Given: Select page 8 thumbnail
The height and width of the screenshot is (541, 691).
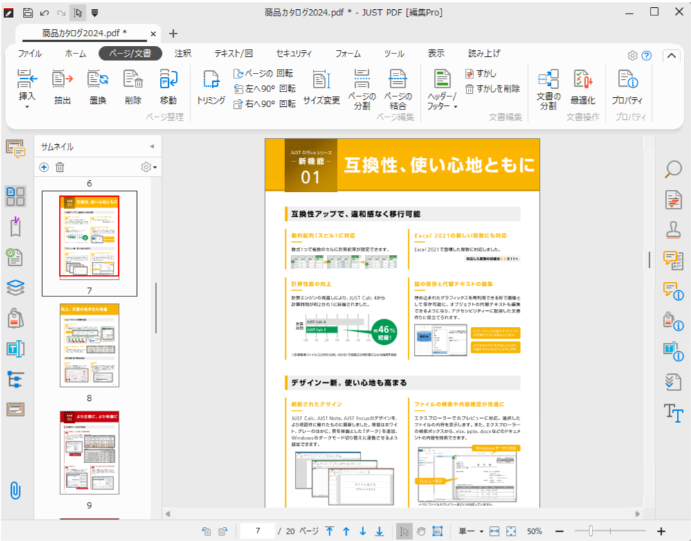Looking at the screenshot, I should tap(89, 345).
